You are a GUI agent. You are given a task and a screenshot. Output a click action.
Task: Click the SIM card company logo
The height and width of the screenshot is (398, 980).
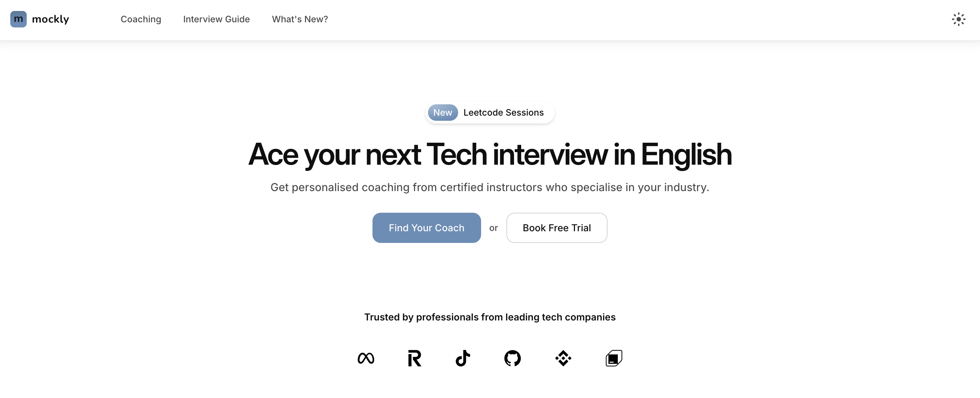(x=614, y=358)
